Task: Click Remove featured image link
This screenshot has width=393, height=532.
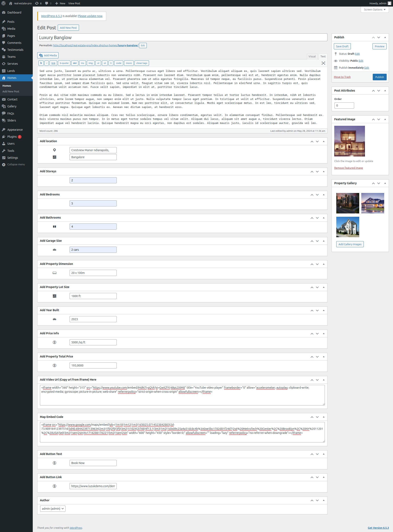Action: point(349,168)
